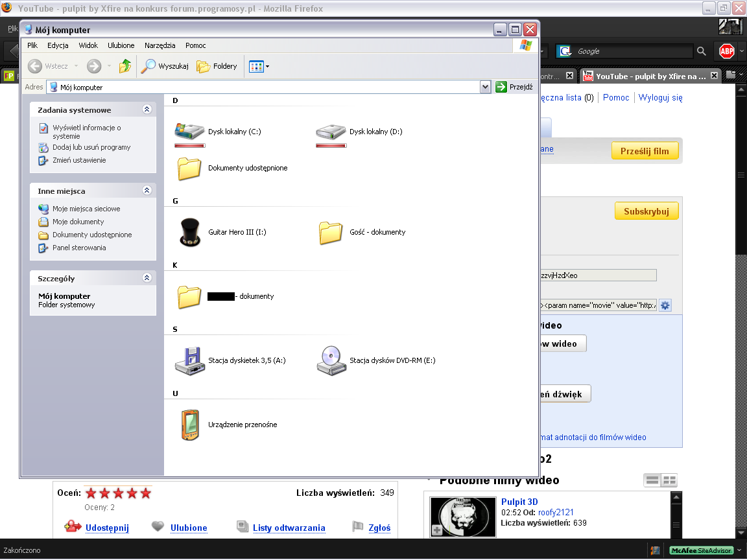The height and width of the screenshot is (560, 747).
Task: Click the Przejdź go button
Action: coord(514,87)
